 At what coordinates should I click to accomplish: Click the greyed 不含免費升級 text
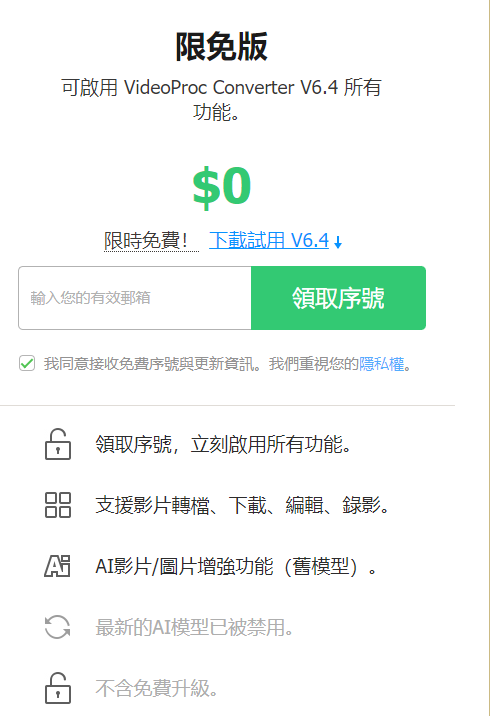coord(156,688)
